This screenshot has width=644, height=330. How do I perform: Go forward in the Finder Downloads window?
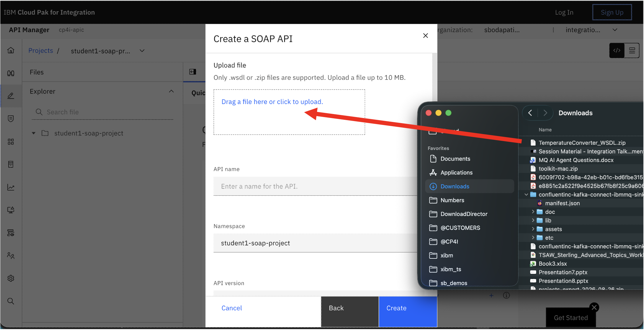point(545,113)
